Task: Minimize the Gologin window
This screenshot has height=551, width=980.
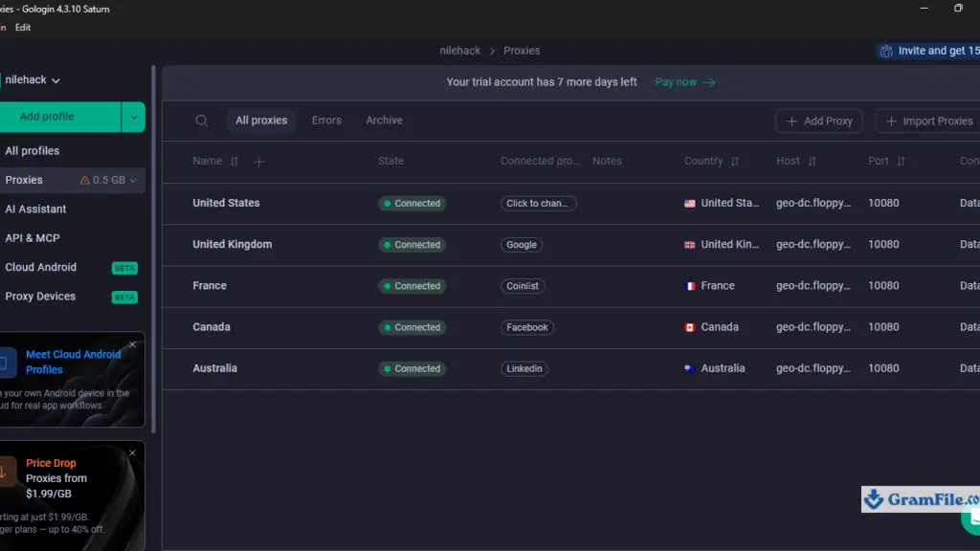Action: [924, 8]
